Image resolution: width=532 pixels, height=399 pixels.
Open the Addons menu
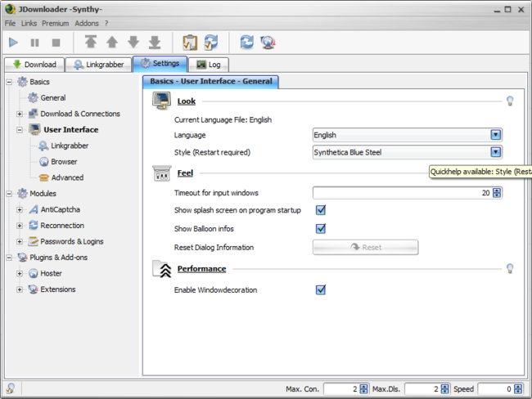click(x=87, y=23)
